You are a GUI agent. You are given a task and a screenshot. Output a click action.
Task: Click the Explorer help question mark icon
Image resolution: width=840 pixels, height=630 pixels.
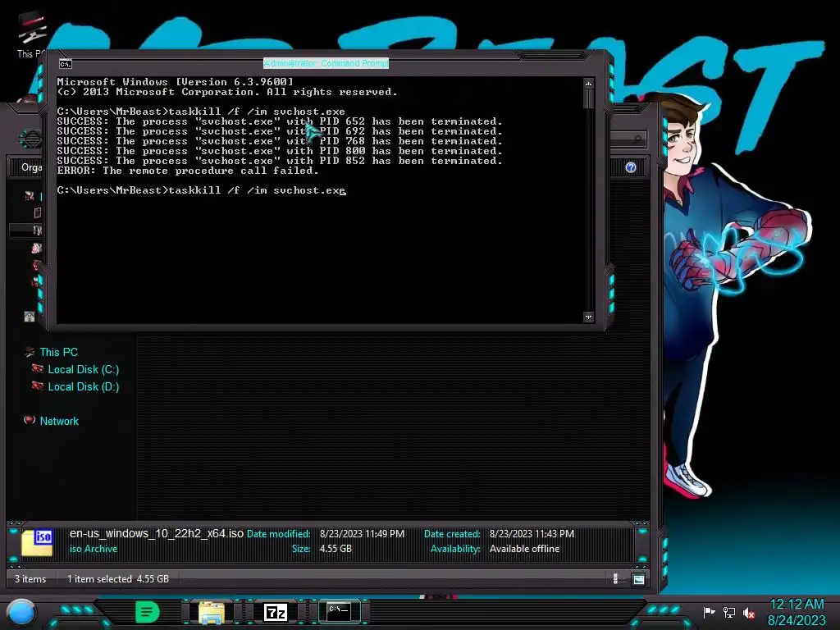[x=631, y=167]
